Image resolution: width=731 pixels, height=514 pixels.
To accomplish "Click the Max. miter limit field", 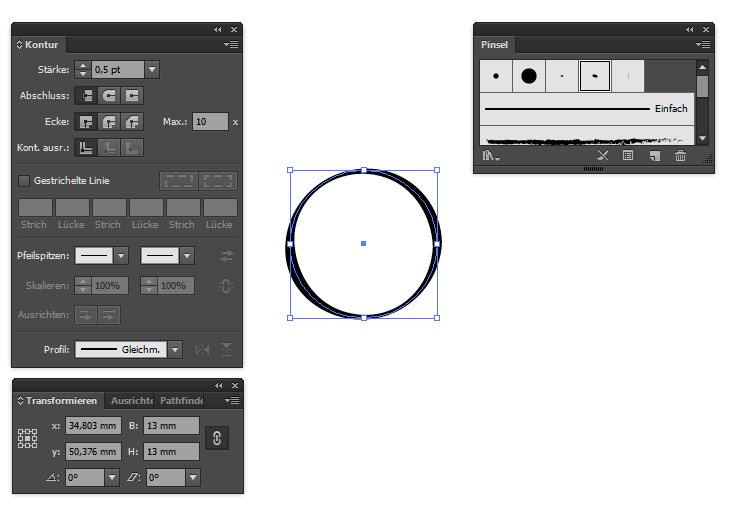I will click(210, 122).
